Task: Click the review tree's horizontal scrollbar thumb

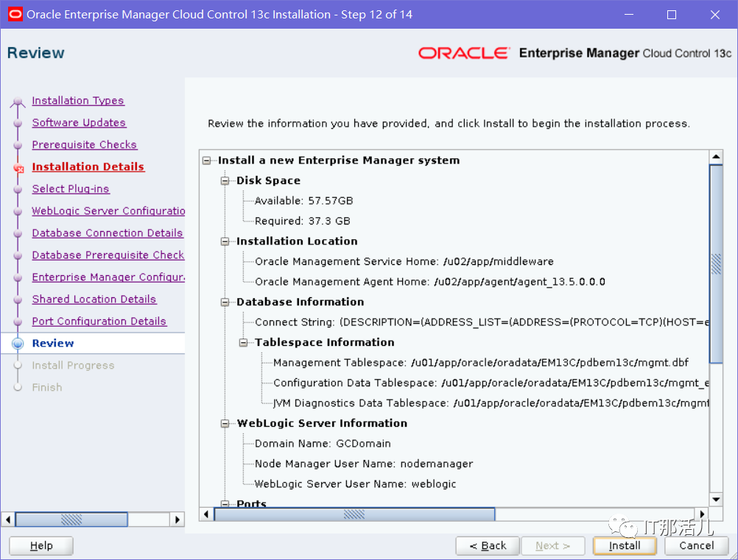Action: point(354,514)
